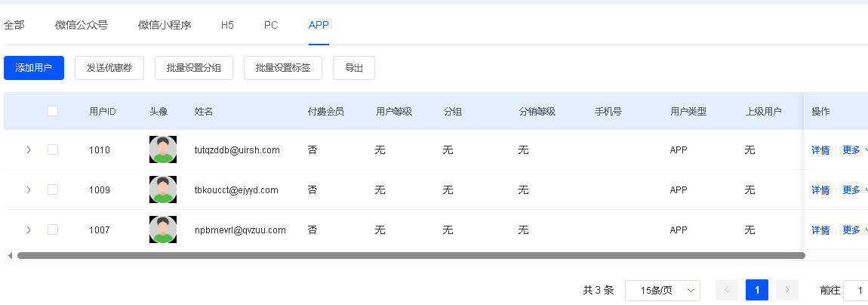Viewport: 868px width, 305px height.
Task: Click the 前往 page number input field
Action: pos(856,290)
